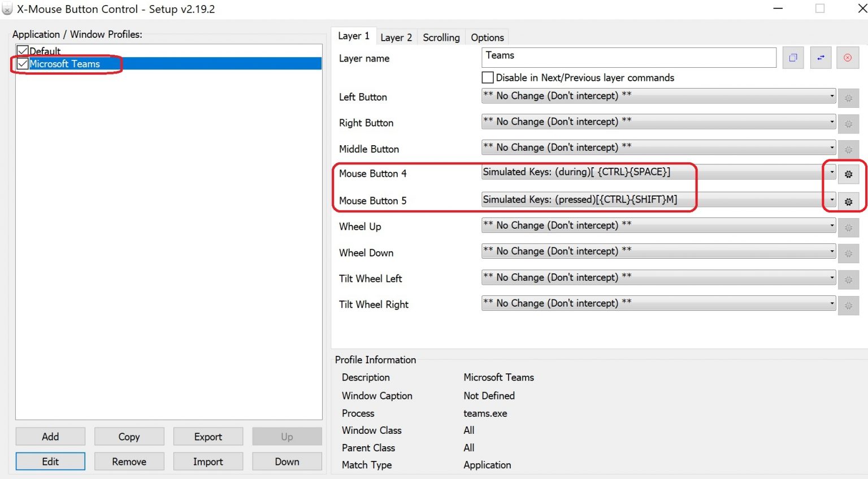The width and height of the screenshot is (868, 479).
Task: Click the Add profile button
Action: [50, 437]
